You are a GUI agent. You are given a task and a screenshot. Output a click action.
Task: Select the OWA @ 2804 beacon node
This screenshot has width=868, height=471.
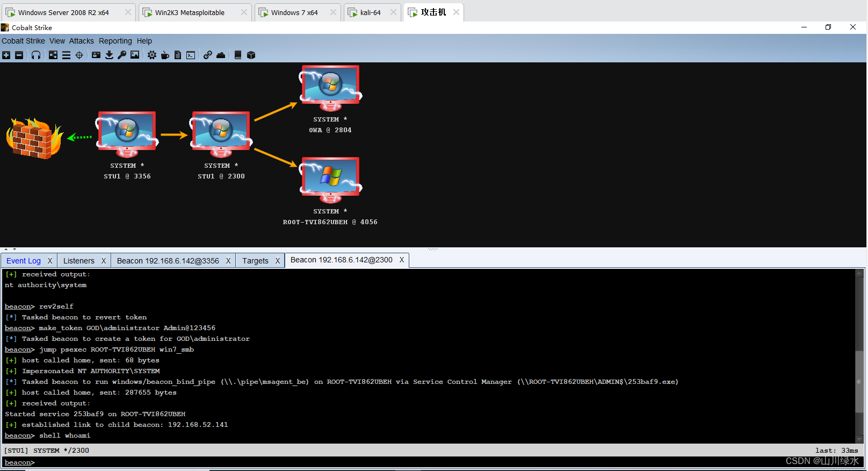330,89
